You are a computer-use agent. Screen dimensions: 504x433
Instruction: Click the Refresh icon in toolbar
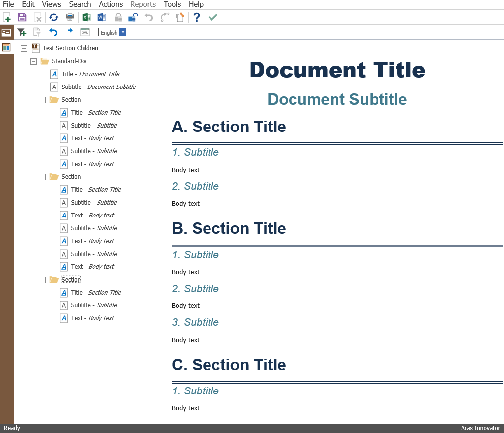pyautogui.click(x=53, y=17)
